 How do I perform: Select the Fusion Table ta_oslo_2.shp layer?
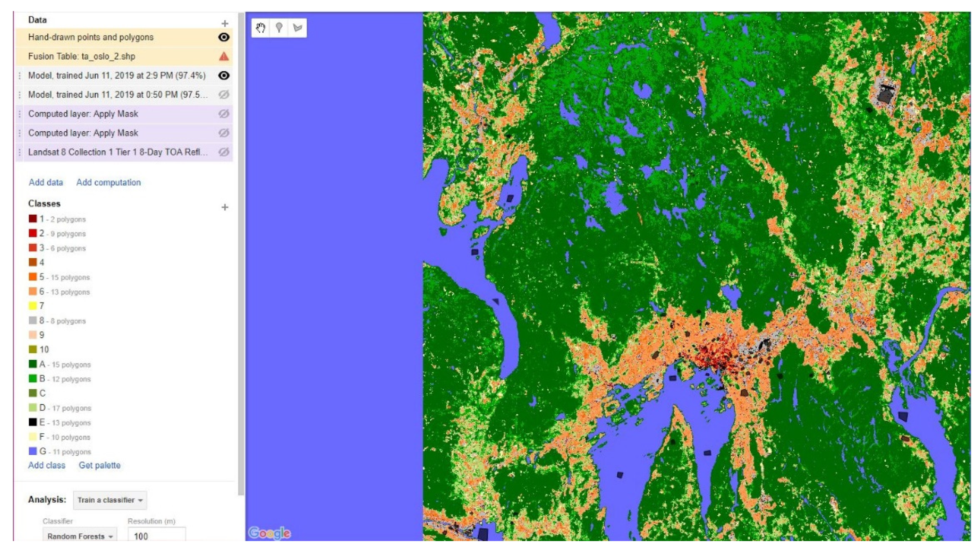click(82, 57)
